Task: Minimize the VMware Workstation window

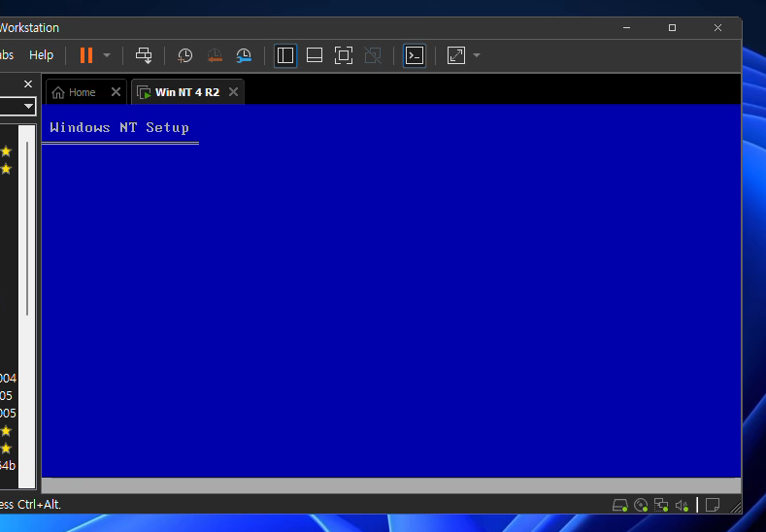Action: click(627, 28)
